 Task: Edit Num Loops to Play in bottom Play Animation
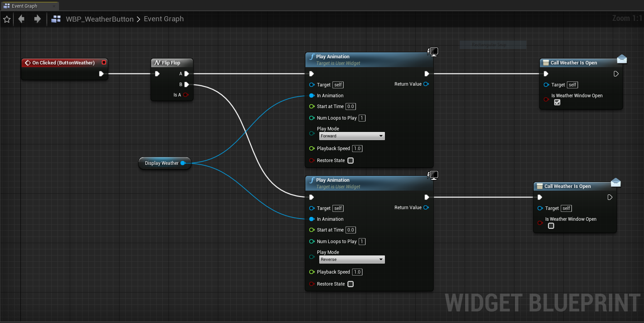coord(362,242)
